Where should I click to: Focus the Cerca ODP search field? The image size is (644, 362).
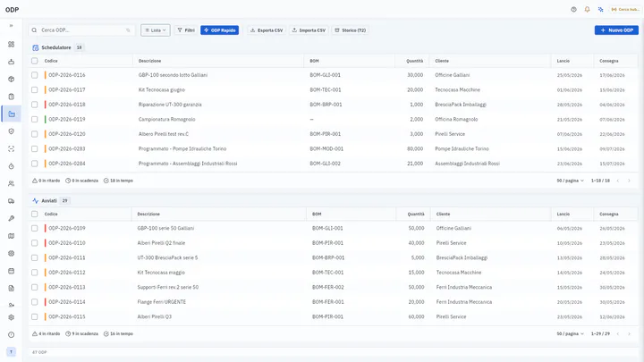coord(81,30)
